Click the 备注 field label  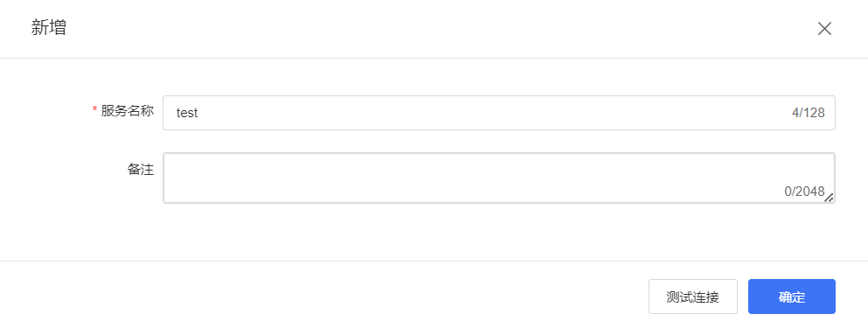[x=141, y=170]
